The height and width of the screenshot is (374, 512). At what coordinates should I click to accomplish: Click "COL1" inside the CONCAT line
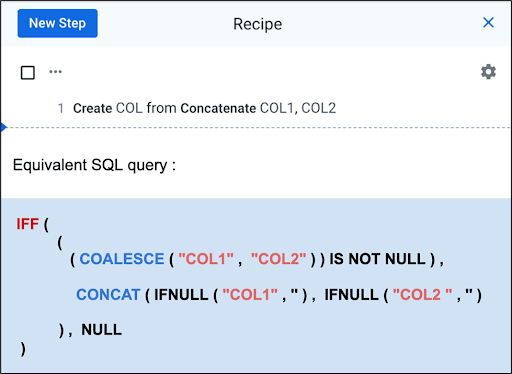pos(250,295)
